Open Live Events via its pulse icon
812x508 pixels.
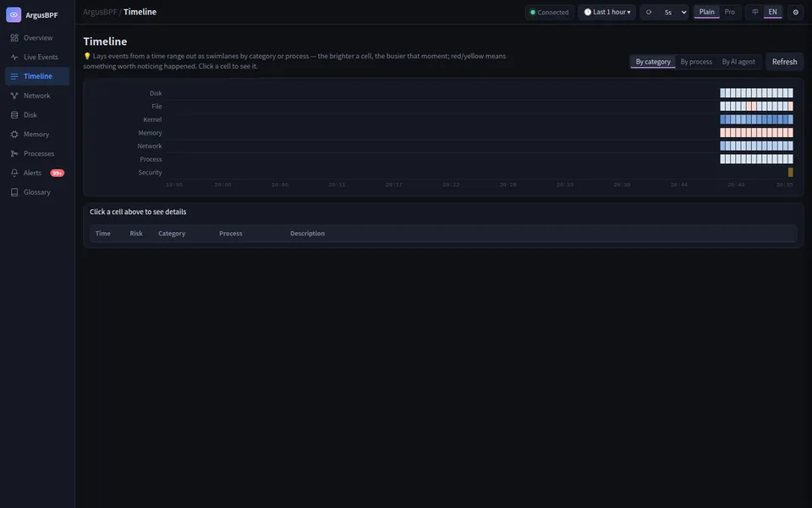click(x=14, y=57)
